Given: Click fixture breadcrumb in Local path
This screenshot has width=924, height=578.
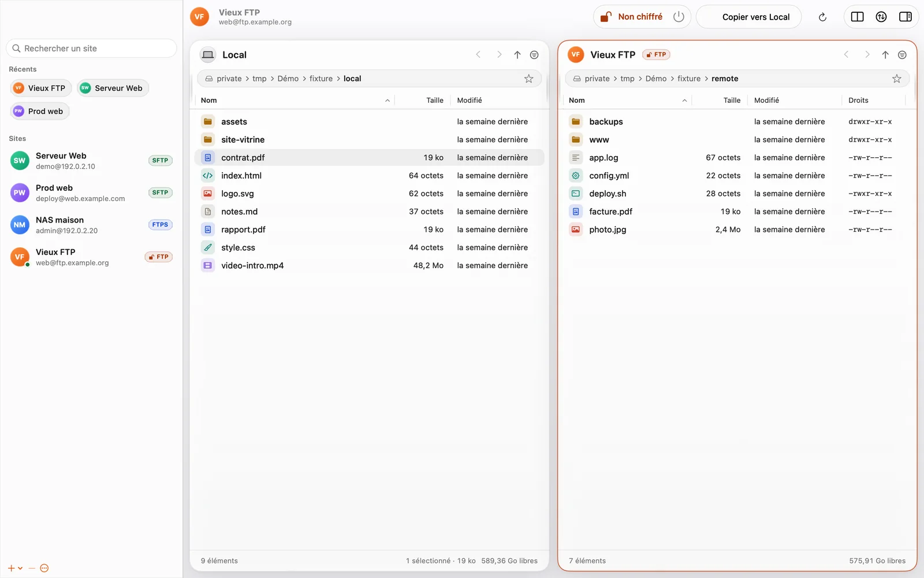Looking at the screenshot, I should coord(321,79).
